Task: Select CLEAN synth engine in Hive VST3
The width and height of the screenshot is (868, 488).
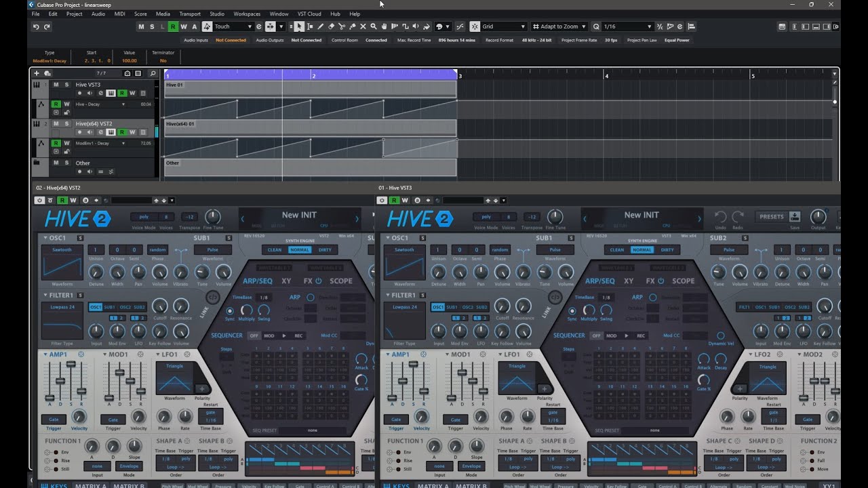Action: 616,249
